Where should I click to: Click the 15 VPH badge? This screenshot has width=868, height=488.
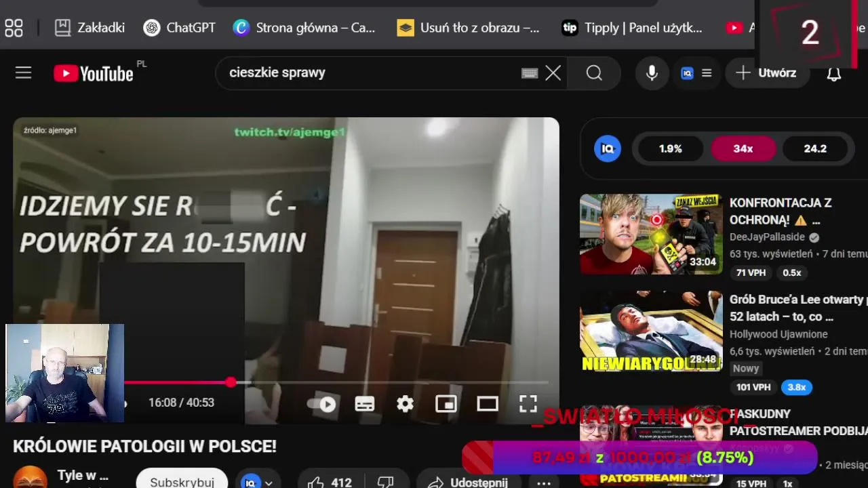click(x=751, y=483)
